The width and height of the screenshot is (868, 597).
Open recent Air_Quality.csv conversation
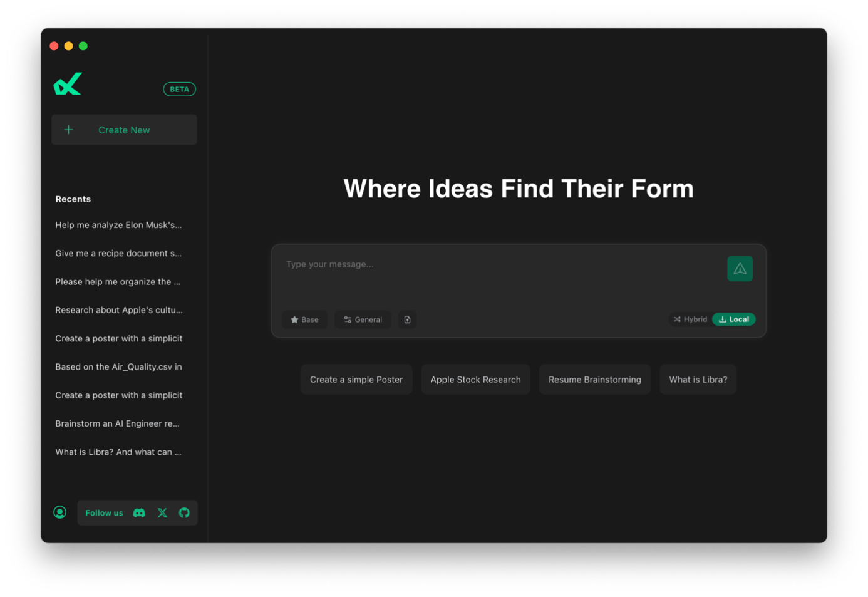coord(118,367)
